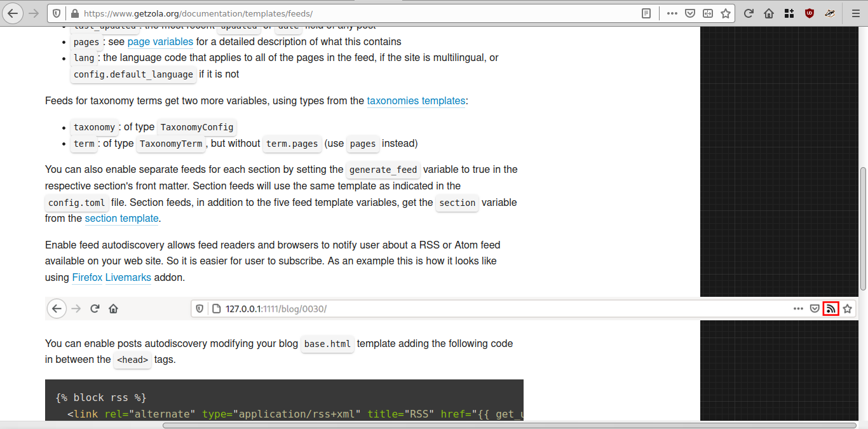Click the grid-with-plus extension icon
This screenshot has height=429, width=868.
[789, 13]
